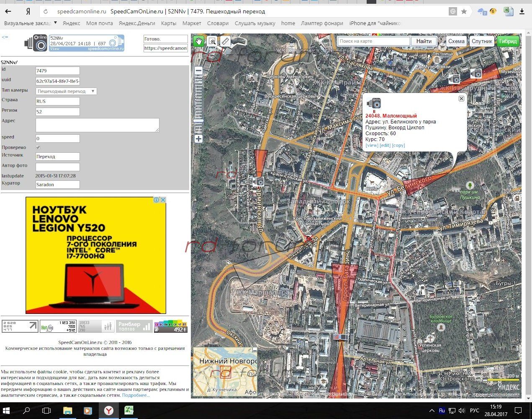532x419 pixels.
Task: Click the speed input field
Action: 58,139
